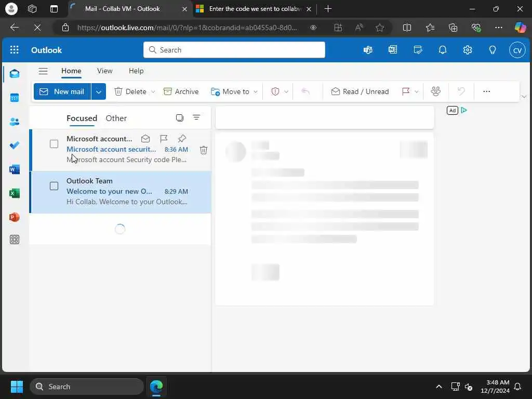This screenshot has width=532, height=399.
Task: Mark Microsoft account email as read
Action: 145,138
